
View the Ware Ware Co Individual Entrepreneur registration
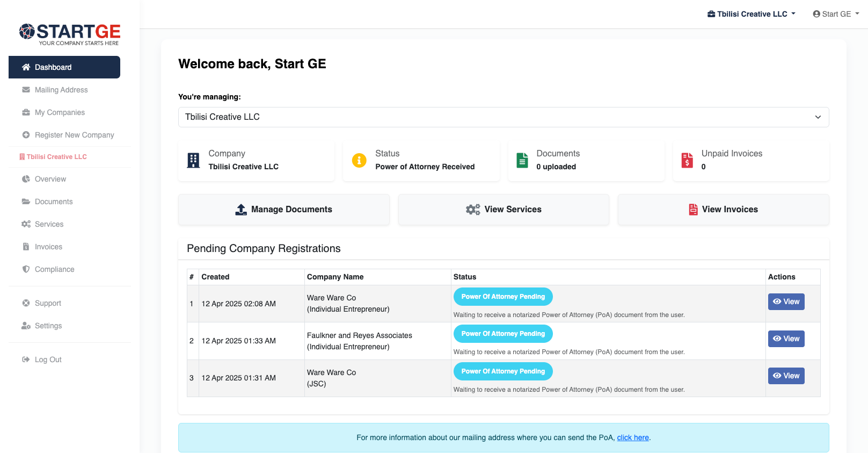(786, 301)
